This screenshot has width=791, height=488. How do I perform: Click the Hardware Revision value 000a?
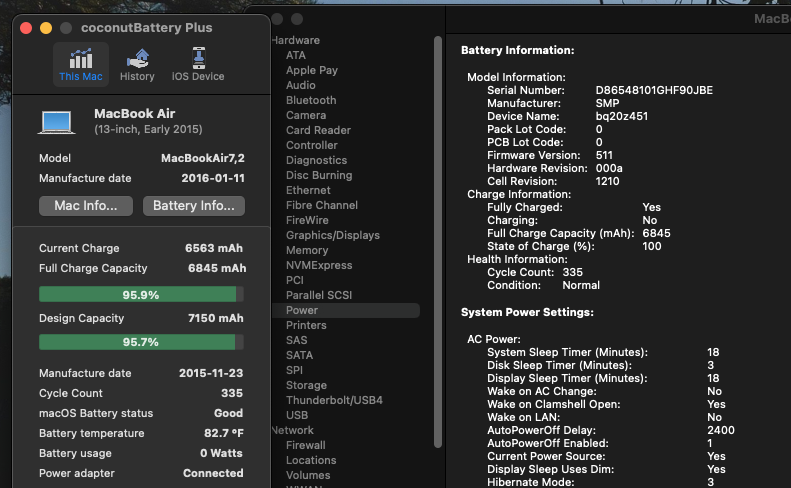coord(609,169)
